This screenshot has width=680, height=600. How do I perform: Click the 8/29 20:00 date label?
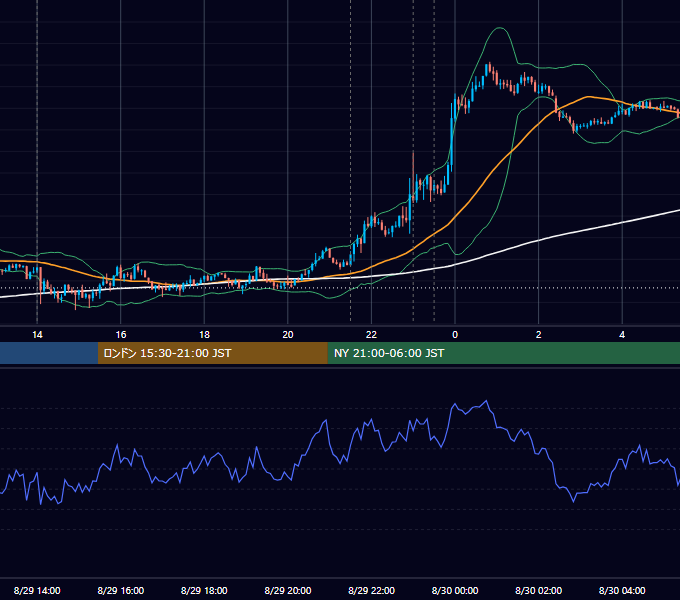point(288,590)
